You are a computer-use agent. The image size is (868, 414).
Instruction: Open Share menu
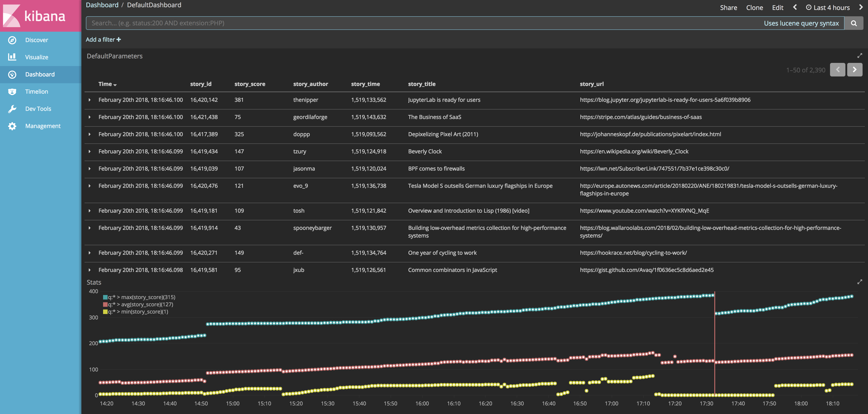tap(729, 7)
